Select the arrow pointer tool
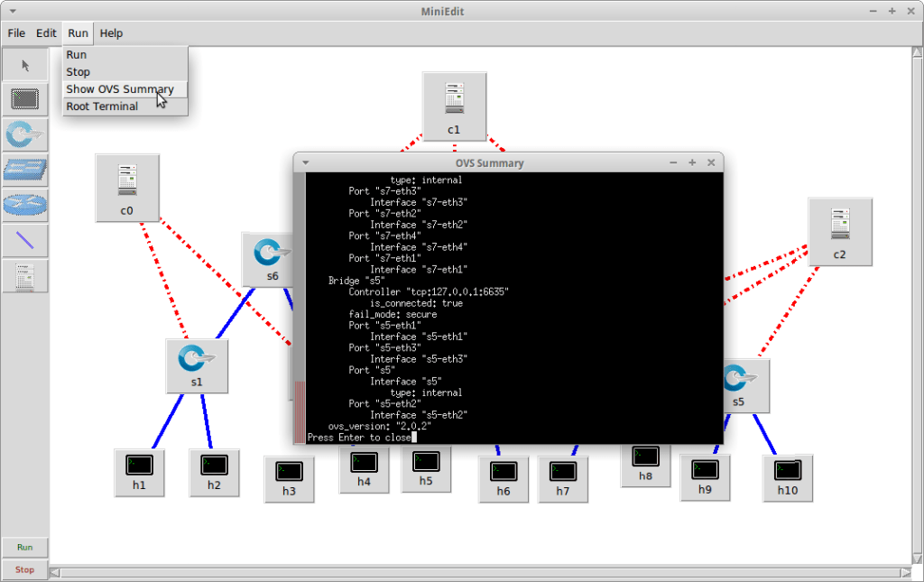This screenshot has height=582, width=924. pos(24,65)
